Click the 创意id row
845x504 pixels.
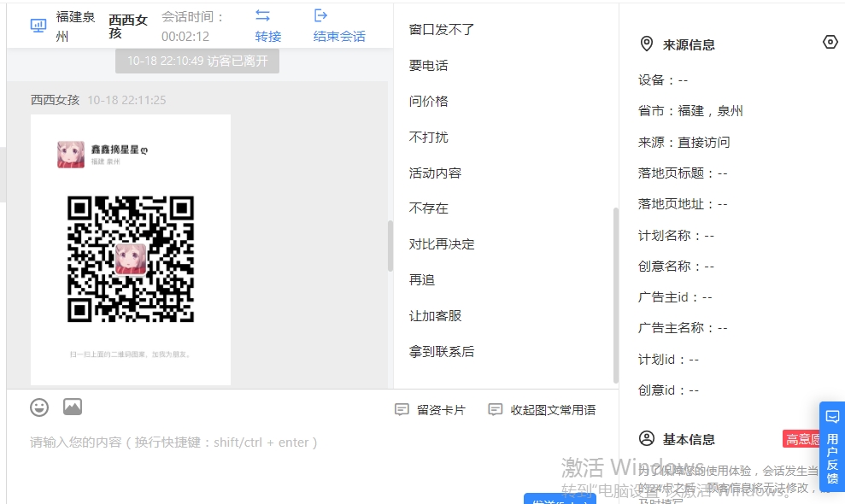tap(669, 390)
